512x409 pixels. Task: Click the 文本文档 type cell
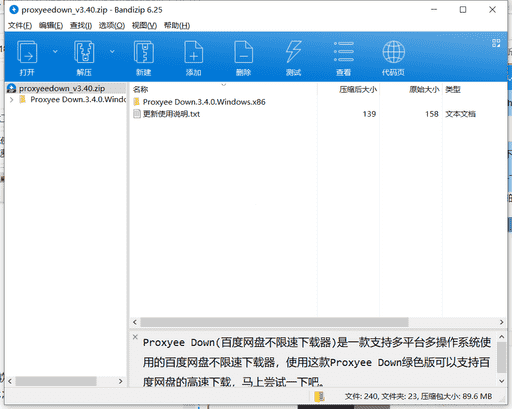(x=461, y=114)
